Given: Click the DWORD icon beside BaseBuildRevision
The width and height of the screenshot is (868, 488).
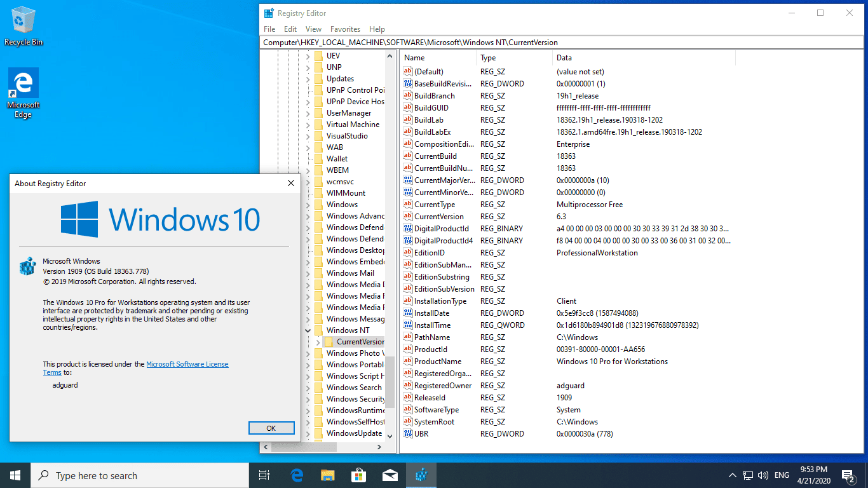Looking at the screenshot, I should 408,84.
